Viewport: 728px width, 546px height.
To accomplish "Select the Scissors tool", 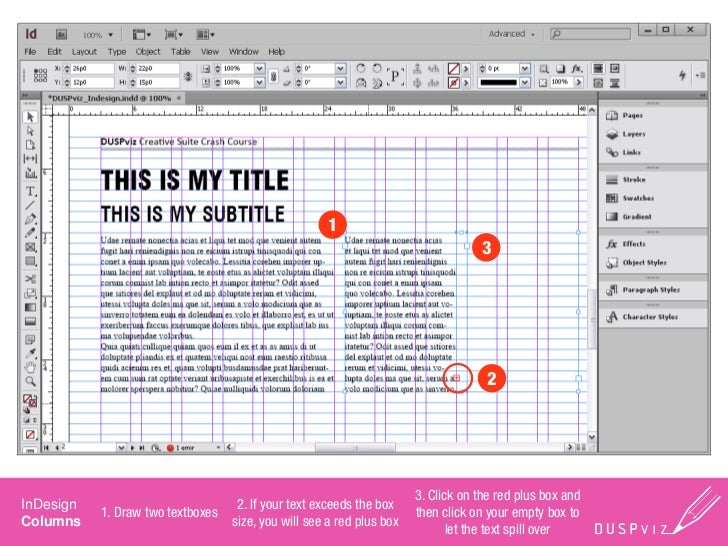I will point(30,279).
